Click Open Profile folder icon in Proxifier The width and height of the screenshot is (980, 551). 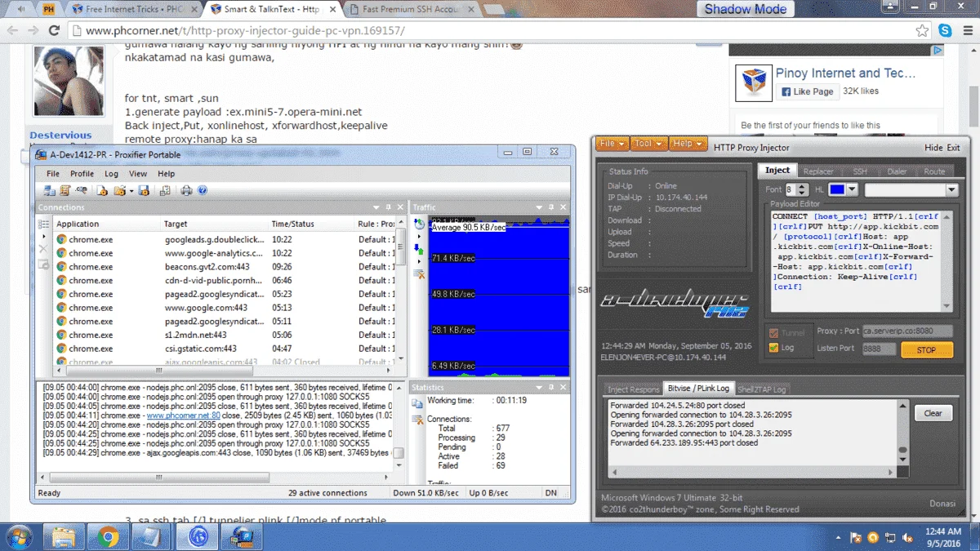[119, 190]
